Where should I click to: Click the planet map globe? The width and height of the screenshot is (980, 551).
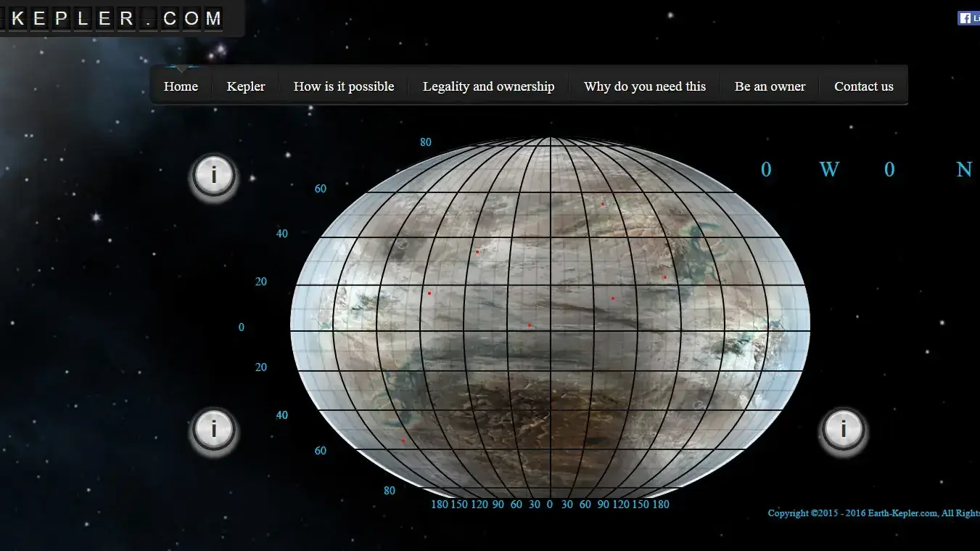pos(550,317)
